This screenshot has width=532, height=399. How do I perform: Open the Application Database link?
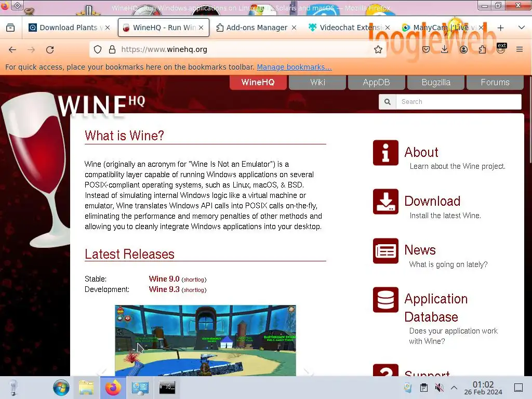point(436,308)
